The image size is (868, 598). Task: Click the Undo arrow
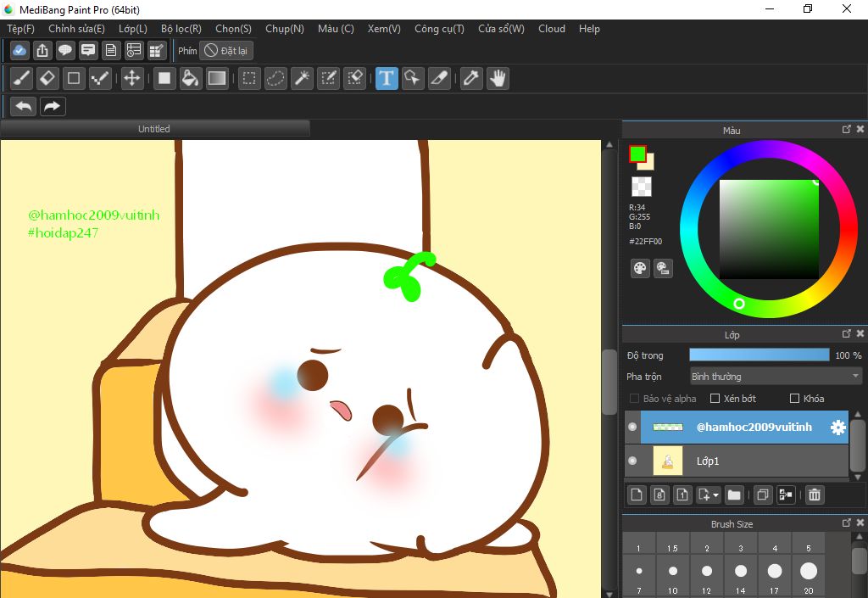point(23,106)
